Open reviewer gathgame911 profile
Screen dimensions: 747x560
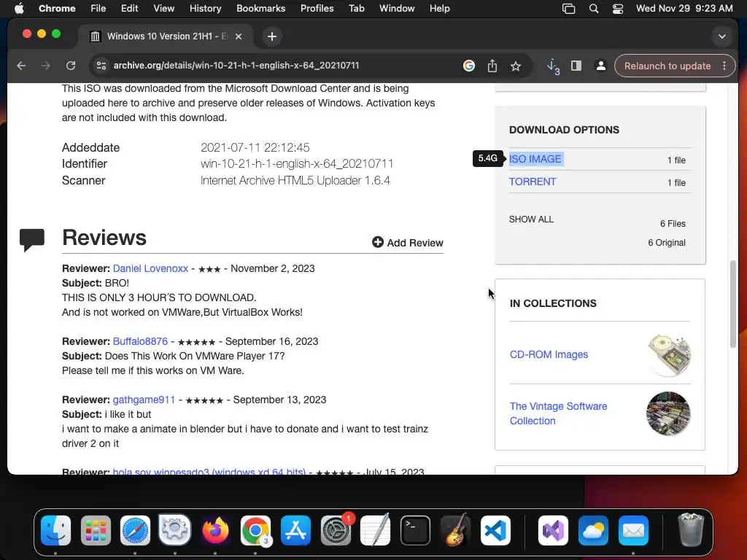tap(144, 400)
